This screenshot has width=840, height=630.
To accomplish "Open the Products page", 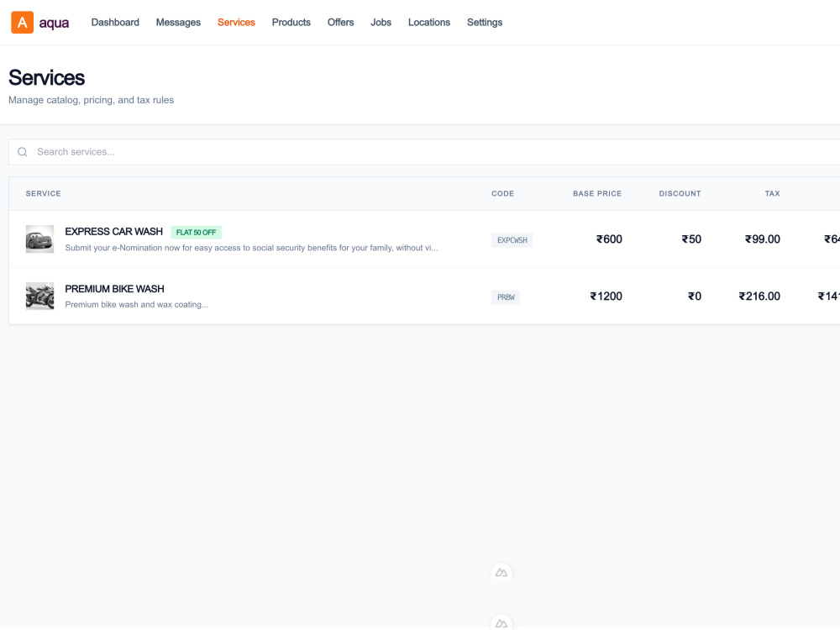I will 291,23.
